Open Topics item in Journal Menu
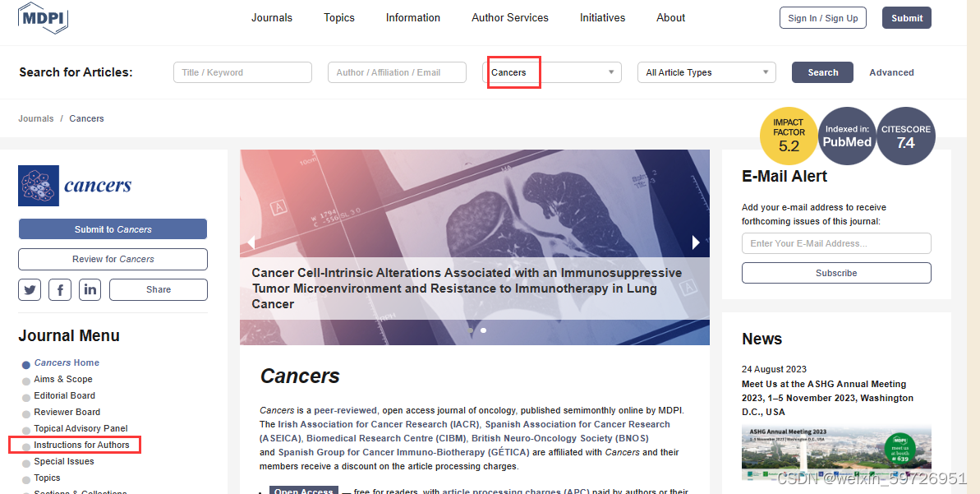Image resolution: width=980 pixels, height=494 pixels. point(47,478)
